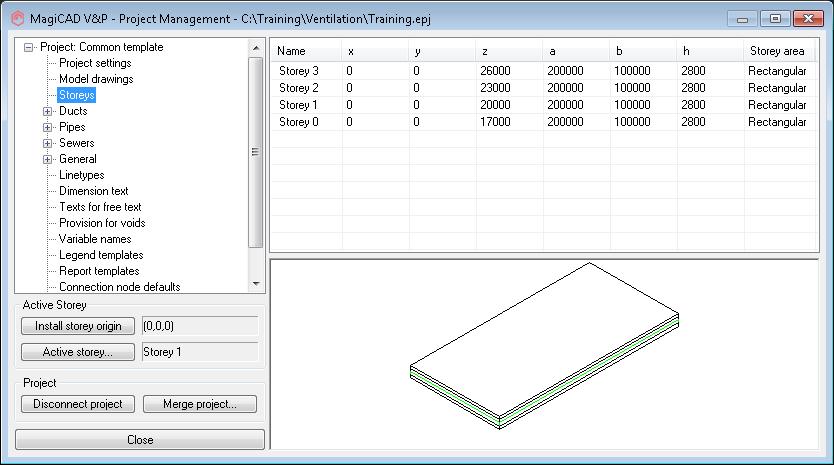
Task: Expand the Ducts tree node
Action: 47,111
